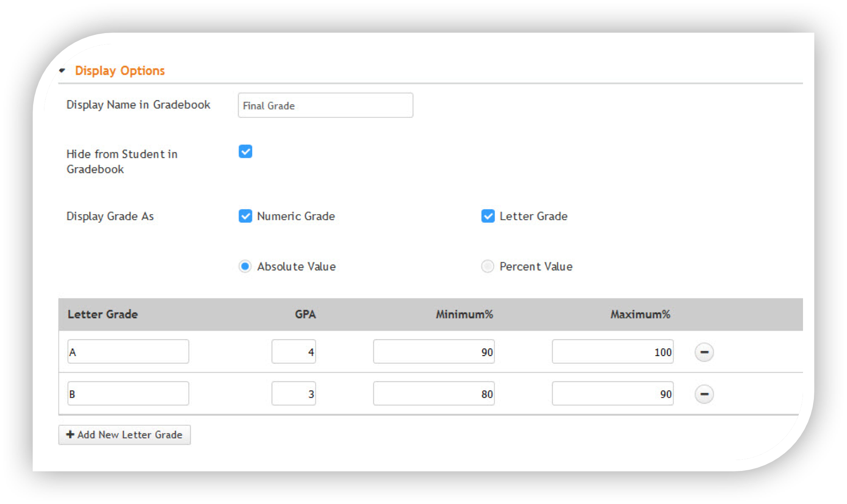847x504 pixels.
Task: Click the letter grade field containing A
Action: point(128,352)
